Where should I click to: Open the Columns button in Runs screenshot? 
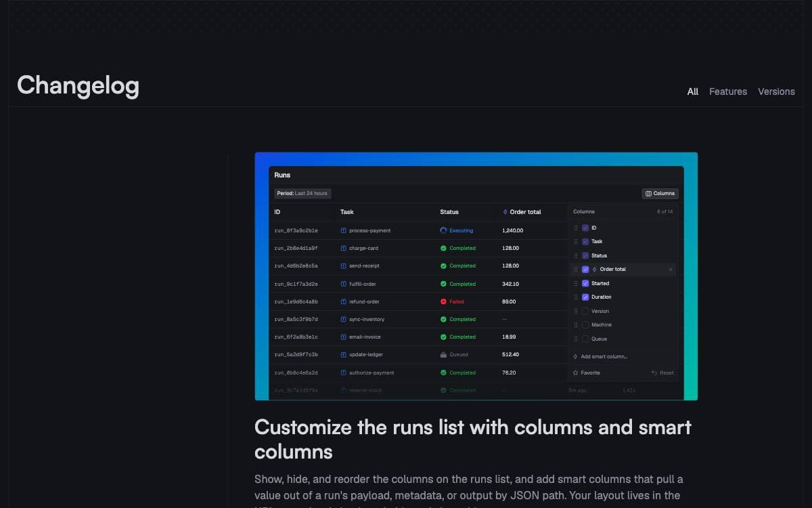(660, 193)
